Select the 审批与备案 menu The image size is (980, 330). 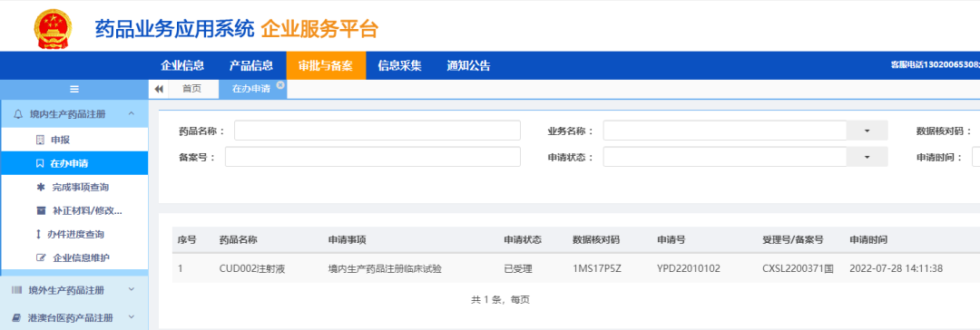coord(326,65)
